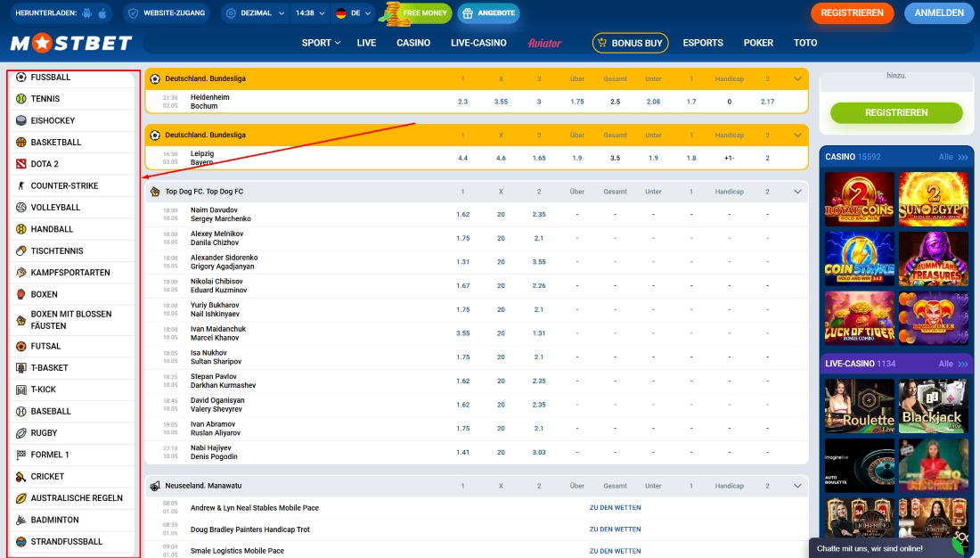The width and height of the screenshot is (980, 558).
Task: Click the Free Money button
Action: coord(417,13)
